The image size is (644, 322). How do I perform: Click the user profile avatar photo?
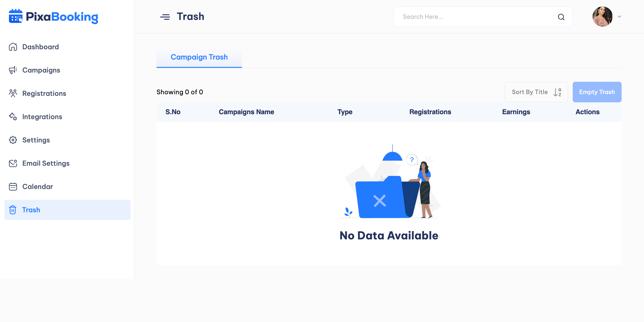point(602,17)
